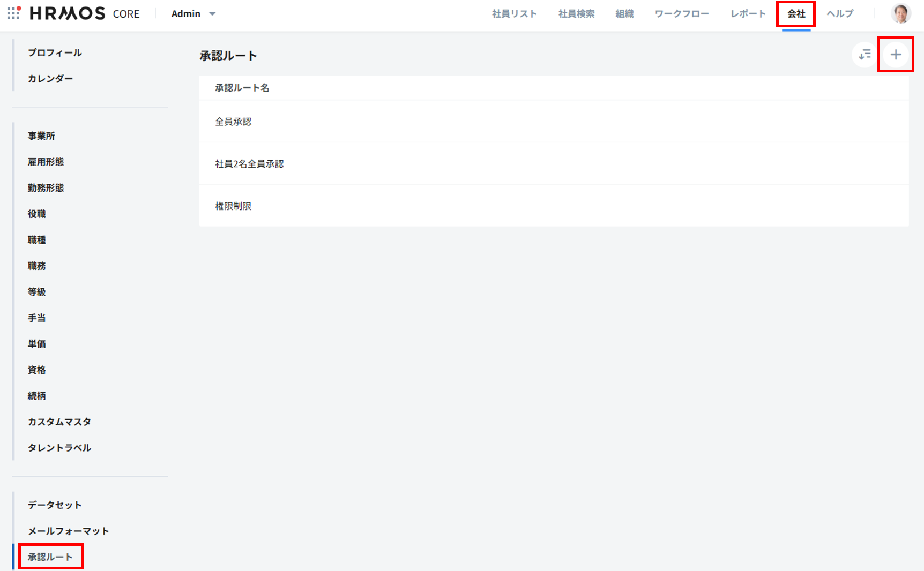
Task: Open the 社員リスト tab
Action: (x=514, y=14)
